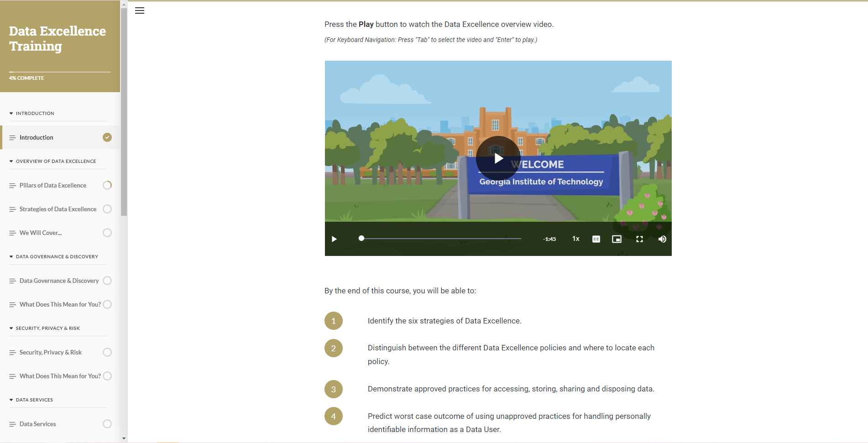This screenshot has width=868, height=443.
Task: Click sidebar scrollbar down arrow
Action: pos(124,438)
